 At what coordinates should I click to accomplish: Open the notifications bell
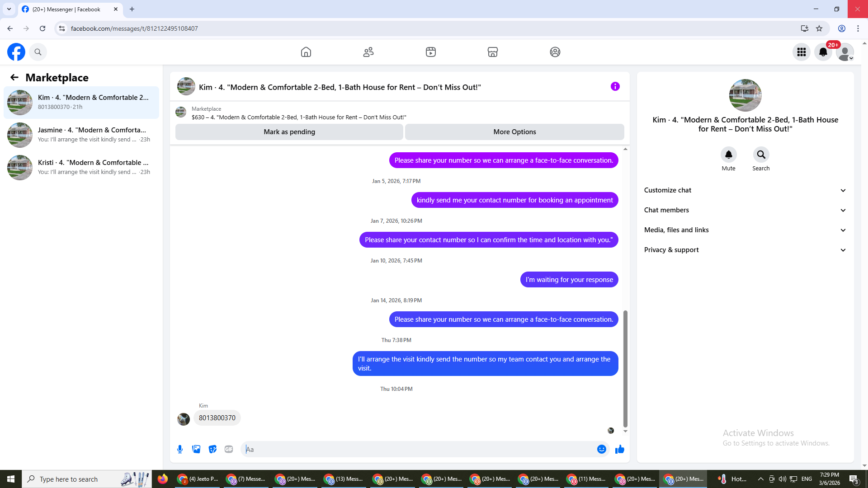823,52
